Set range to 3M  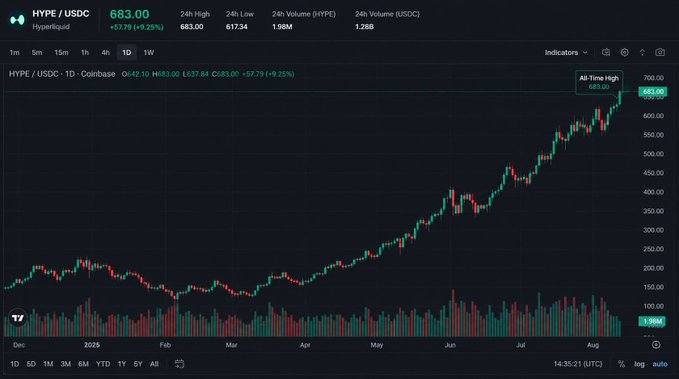tap(65, 364)
